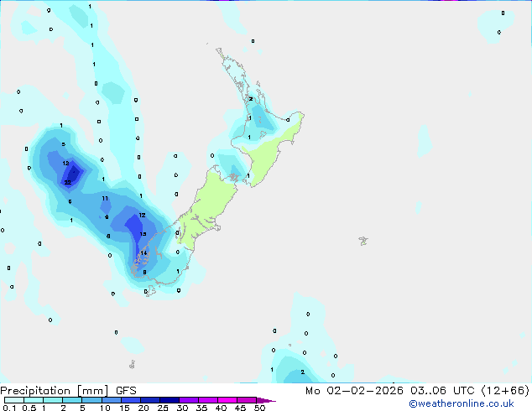Click the 15–20 mm blue legend swatch

(131, 400)
